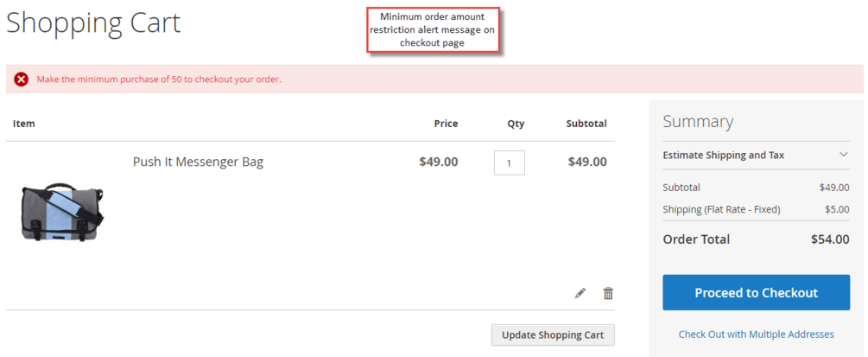Click the Order Total amount $54.00
The height and width of the screenshot is (357, 868).
click(x=830, y=239)
